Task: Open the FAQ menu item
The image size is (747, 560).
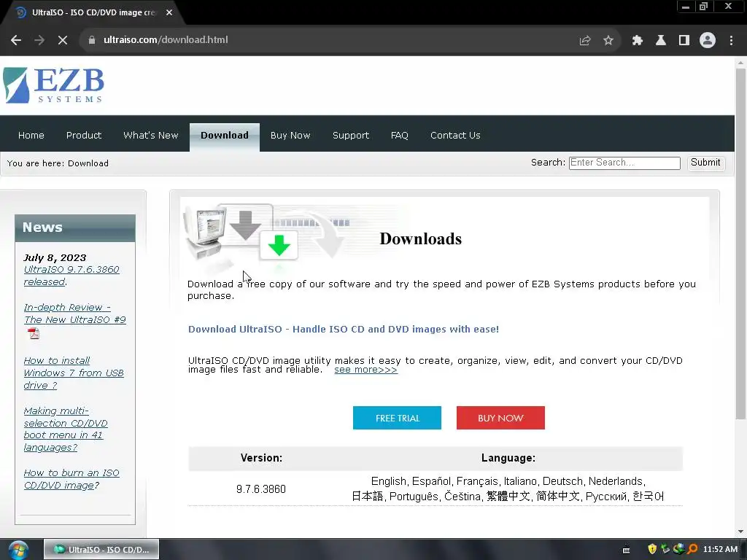Action: [x=399, y=135]
